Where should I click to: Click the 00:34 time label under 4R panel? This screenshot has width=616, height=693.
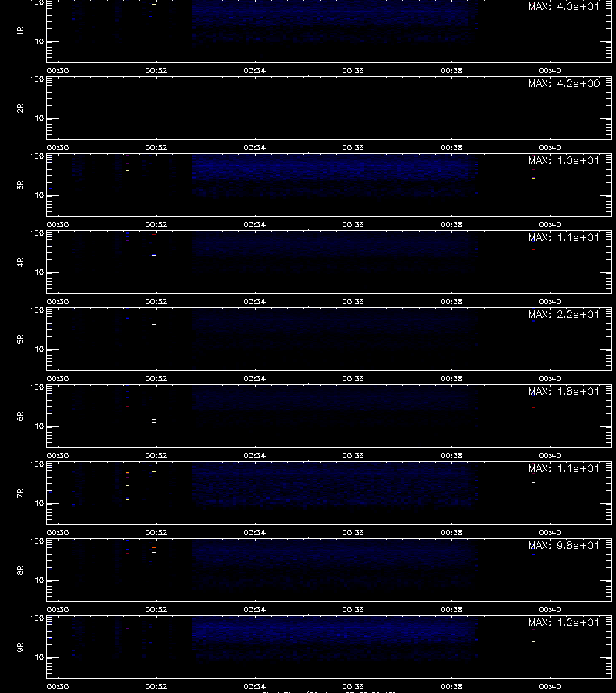255,301
